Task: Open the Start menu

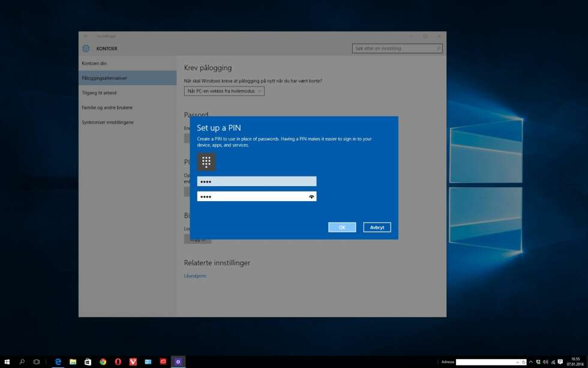Action: [7, 361]
